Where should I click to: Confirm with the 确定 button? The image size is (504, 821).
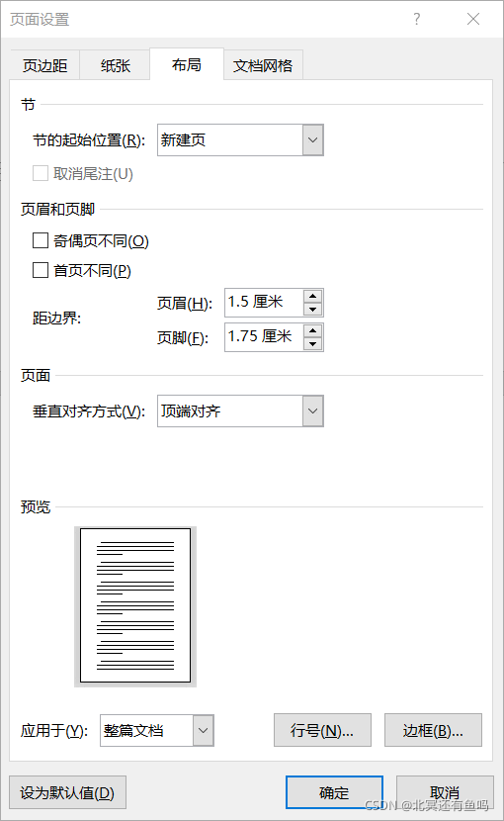pos(334,792)
